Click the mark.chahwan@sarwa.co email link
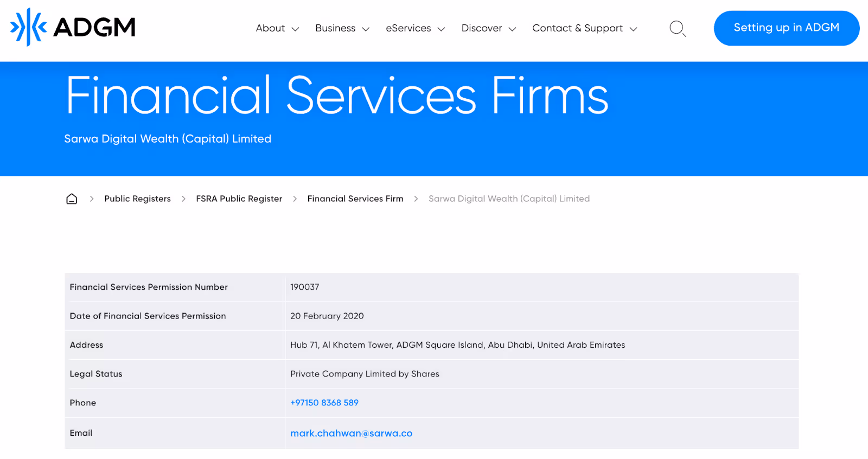The height and width of the screenshot is (459, 868). (352, 433)
